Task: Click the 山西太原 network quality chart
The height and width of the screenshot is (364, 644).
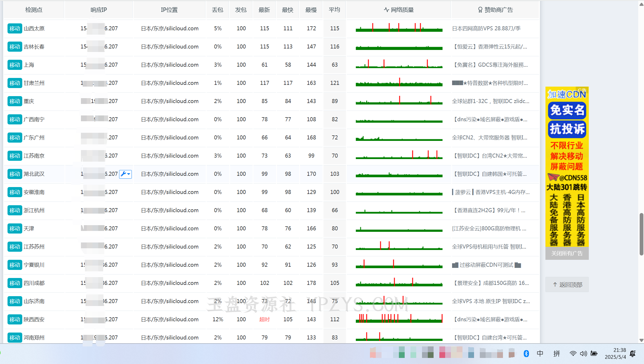Action: point(399,28)
